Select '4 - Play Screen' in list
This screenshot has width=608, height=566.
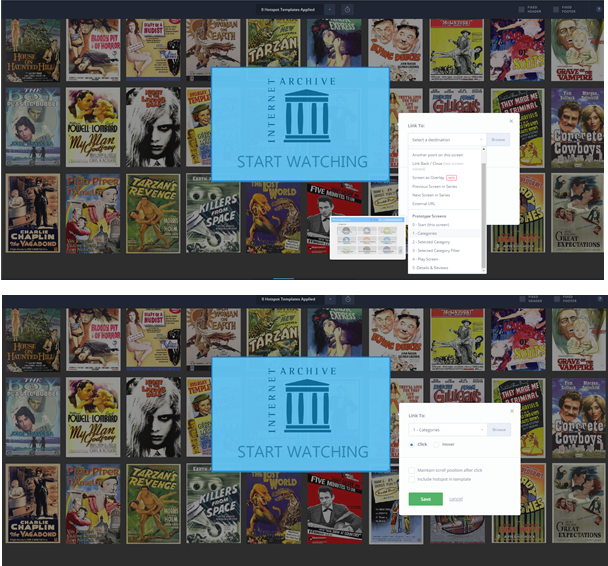click(x=425, y=259)
